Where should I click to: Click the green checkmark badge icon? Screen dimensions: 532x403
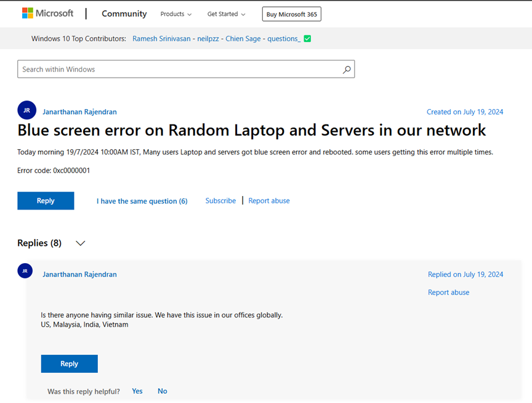tap(307, 39)
